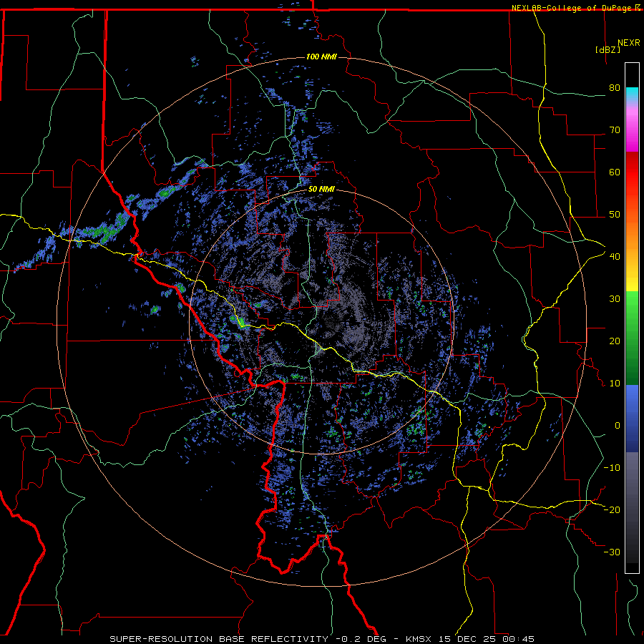Click the 0 value on the dBZ scale

[618, 426]
